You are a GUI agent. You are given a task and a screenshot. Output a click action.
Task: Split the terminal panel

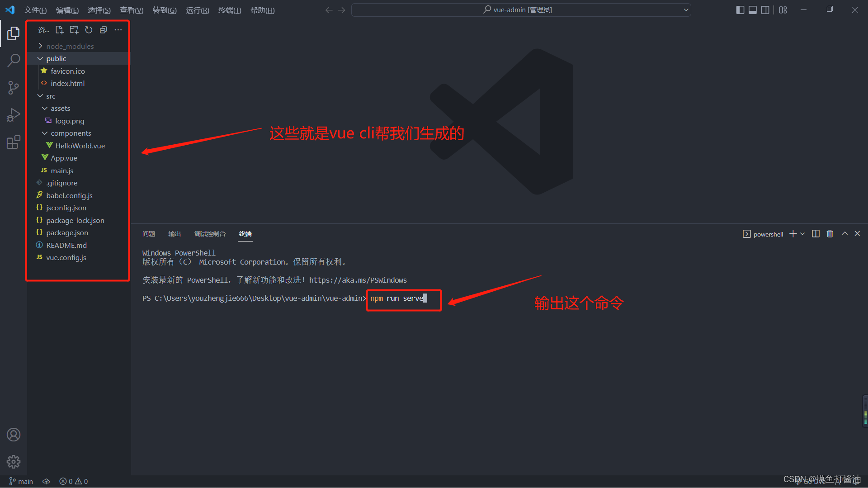click(816, 234)
